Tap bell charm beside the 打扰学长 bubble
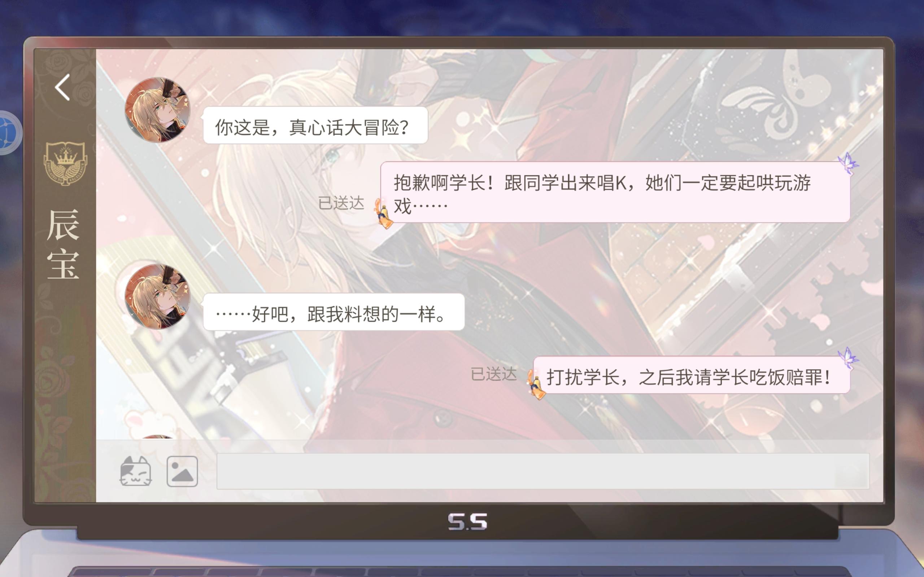 click(x=536, y=385)
